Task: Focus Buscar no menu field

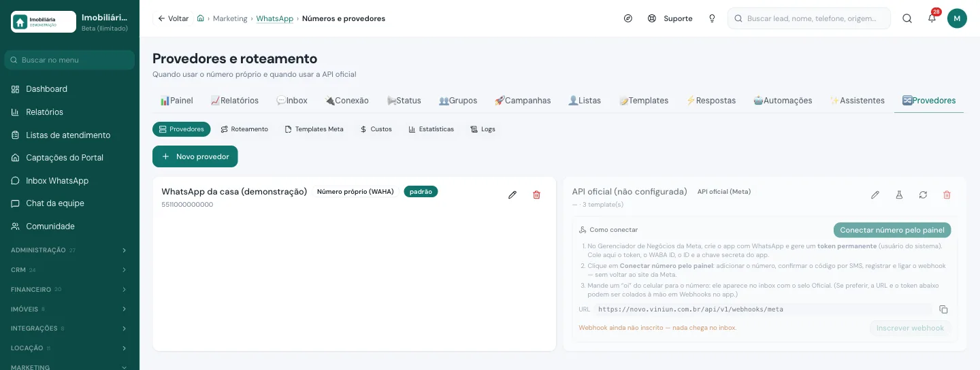Action: click(x=69, y=60)
